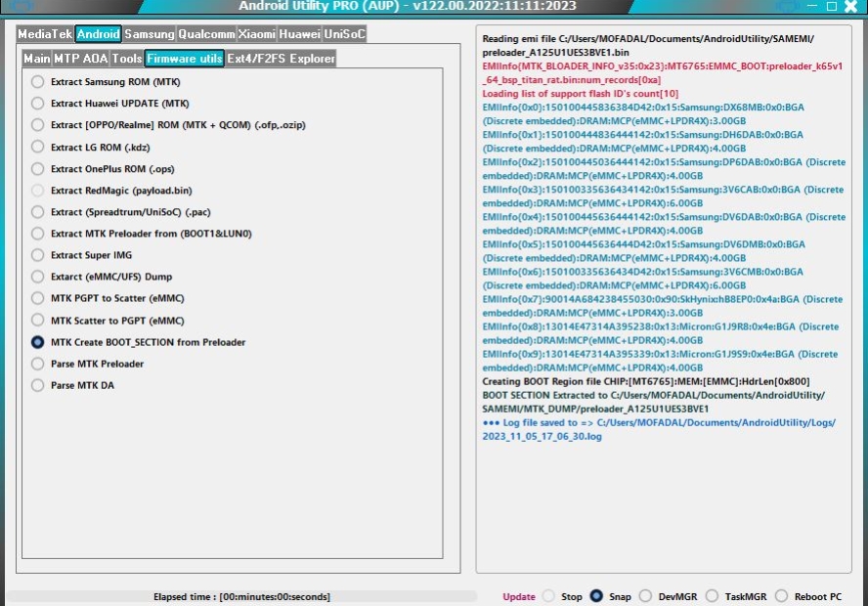Choose Extract Huawei UPDATE (MTK)
This screenshot has width=868, height=606.
110,104
